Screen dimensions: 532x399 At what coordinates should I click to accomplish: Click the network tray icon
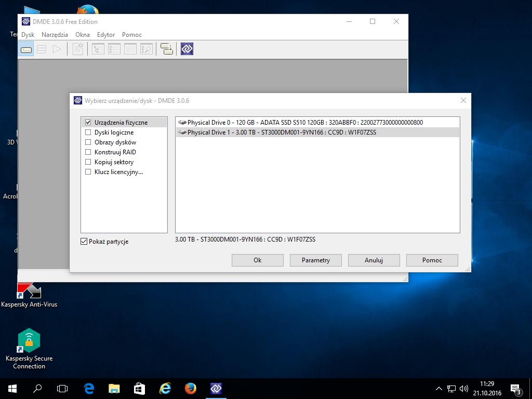pyautogui.click(x=451, y=389)
